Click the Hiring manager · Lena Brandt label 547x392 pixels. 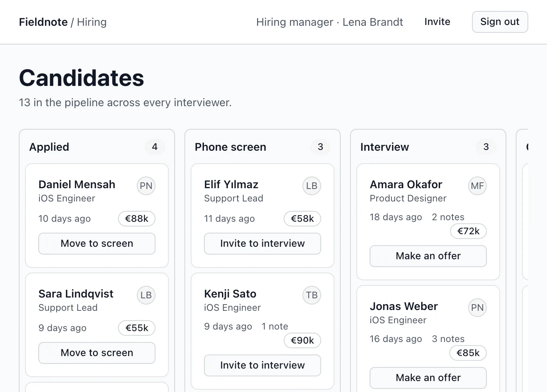(330, 22)
